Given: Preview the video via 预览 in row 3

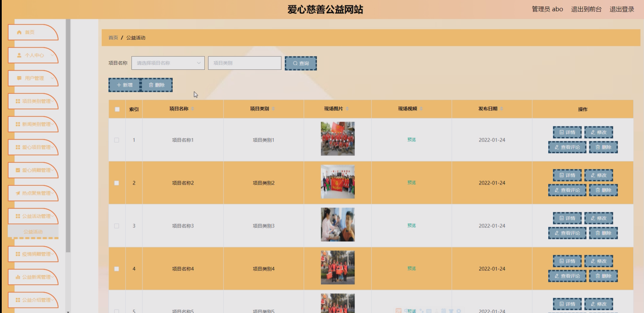Looking at the screenshot, I should (x=411, y=225).
